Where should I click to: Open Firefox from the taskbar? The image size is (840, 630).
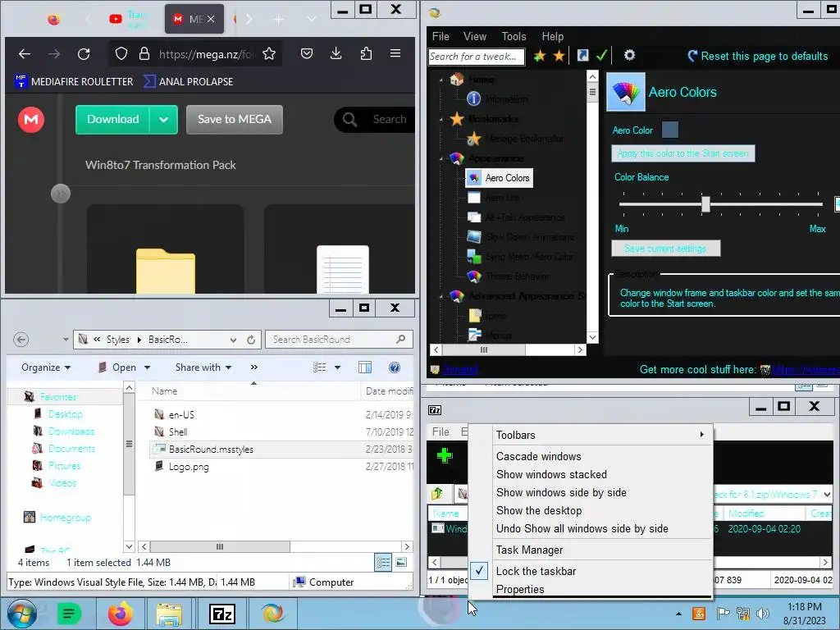coord(120,614)
